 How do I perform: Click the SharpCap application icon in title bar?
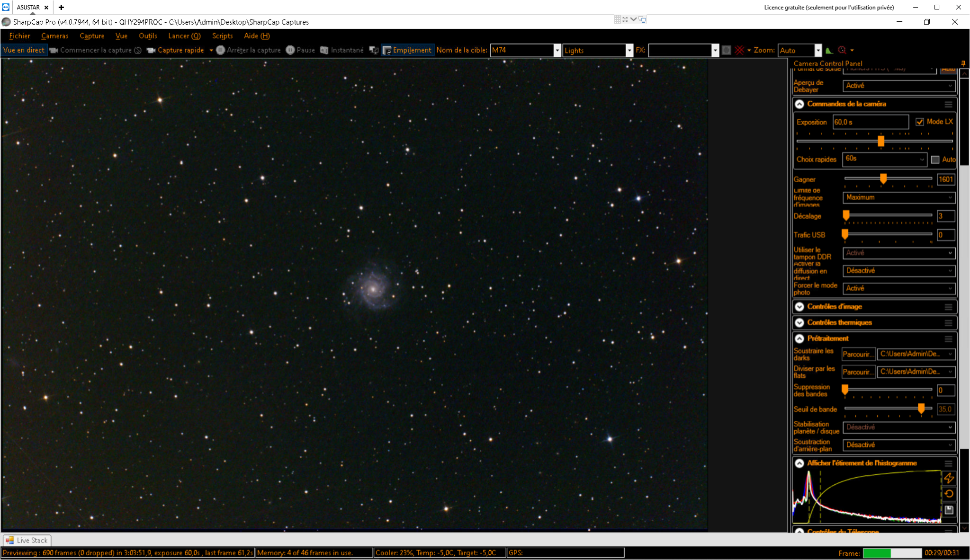tap(6, 22)
